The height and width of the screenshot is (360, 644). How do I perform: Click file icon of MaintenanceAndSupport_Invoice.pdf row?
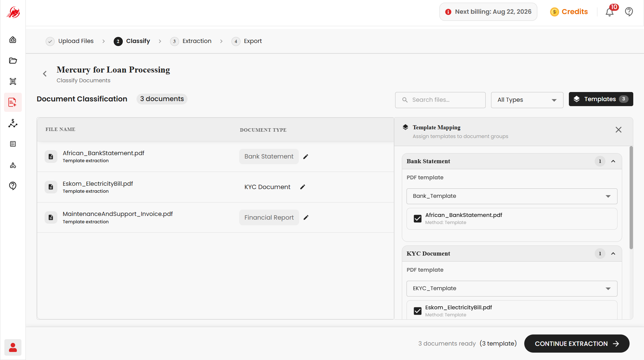tap(51, 218)
